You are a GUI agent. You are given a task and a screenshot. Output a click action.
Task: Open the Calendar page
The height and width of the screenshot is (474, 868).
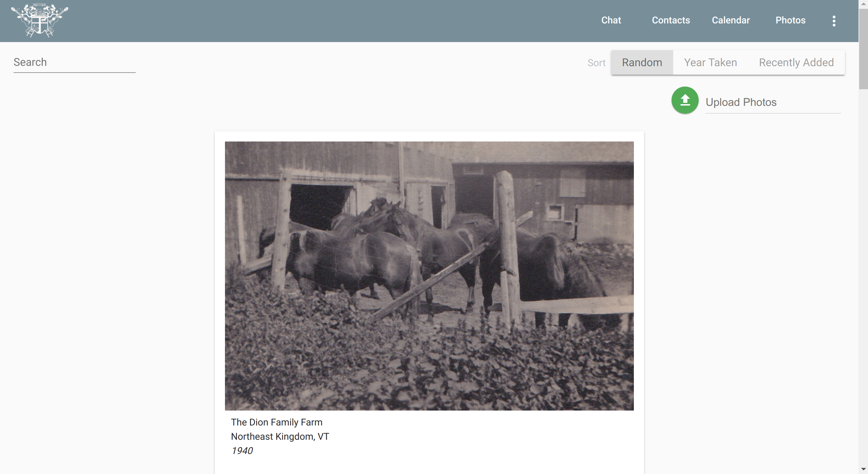[x=731, y=20]
